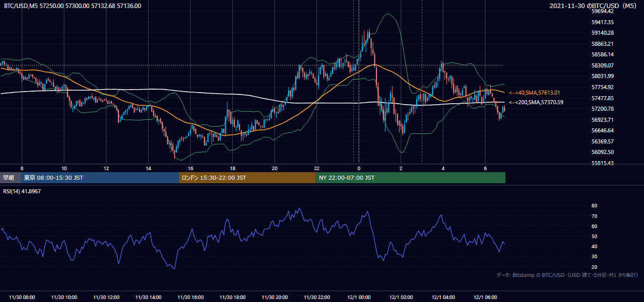Click price axis value 58586.14
The height and width of the screenshot is (302, 644).
click(602, 54)
